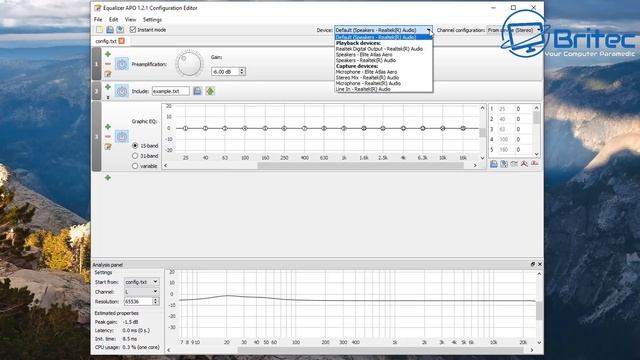Click the Include row's green open-file icon

[x=210, y=91]
